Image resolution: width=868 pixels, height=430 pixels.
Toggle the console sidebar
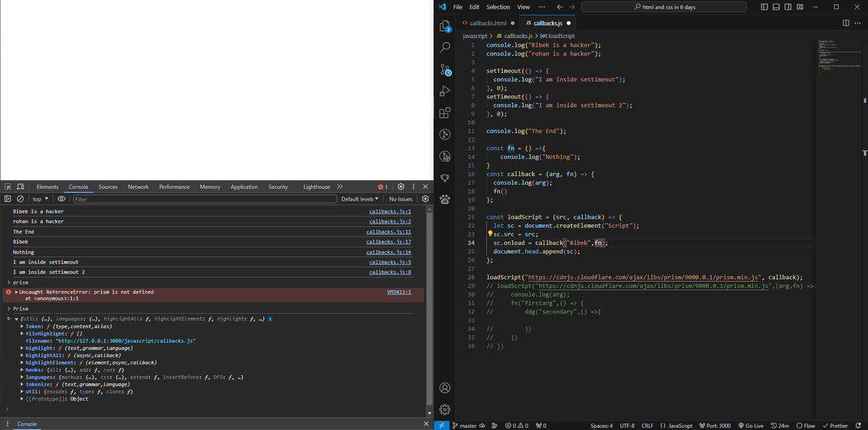pyautogui.click(x=8, y=198)
